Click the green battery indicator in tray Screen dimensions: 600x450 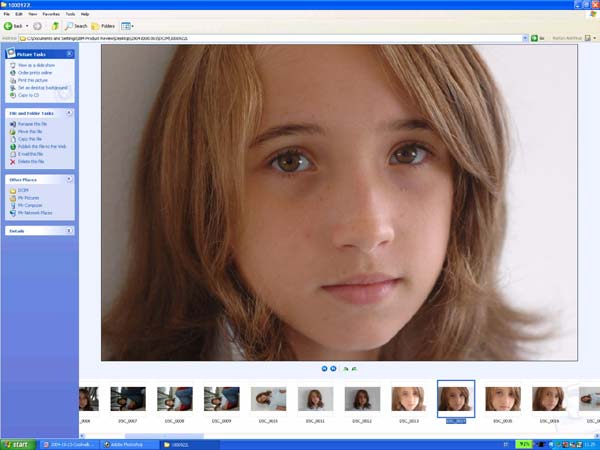click(524, 444)
